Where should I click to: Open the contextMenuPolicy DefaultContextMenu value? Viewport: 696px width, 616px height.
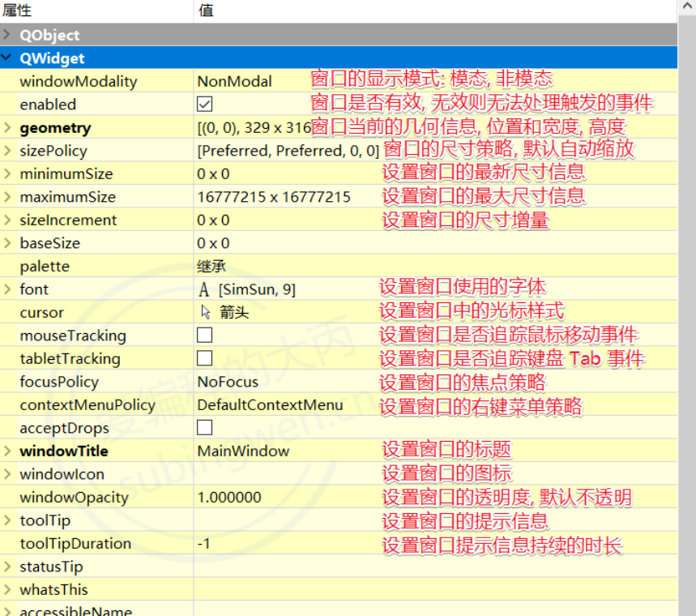tap(270, 404)
